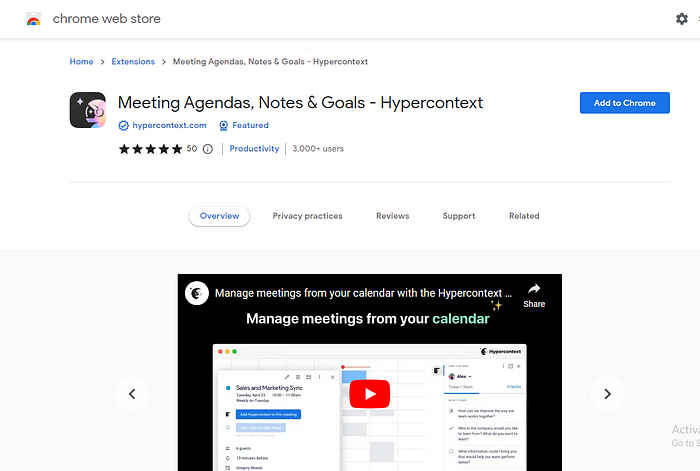Go to the previous screenshot slide
700x471 pixels.
point(132,394)
